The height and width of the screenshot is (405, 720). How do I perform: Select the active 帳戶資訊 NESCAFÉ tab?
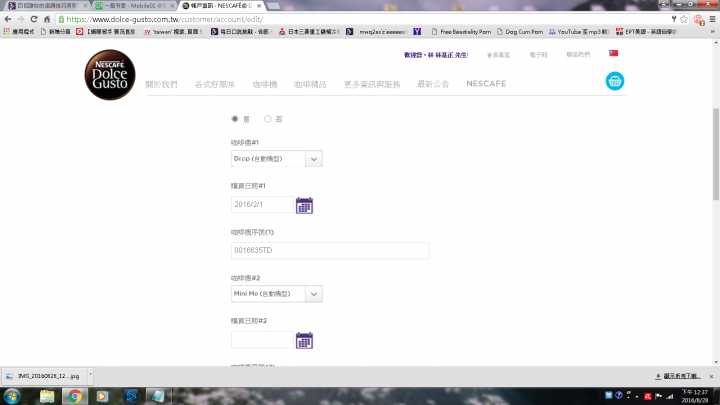[222, 6]
